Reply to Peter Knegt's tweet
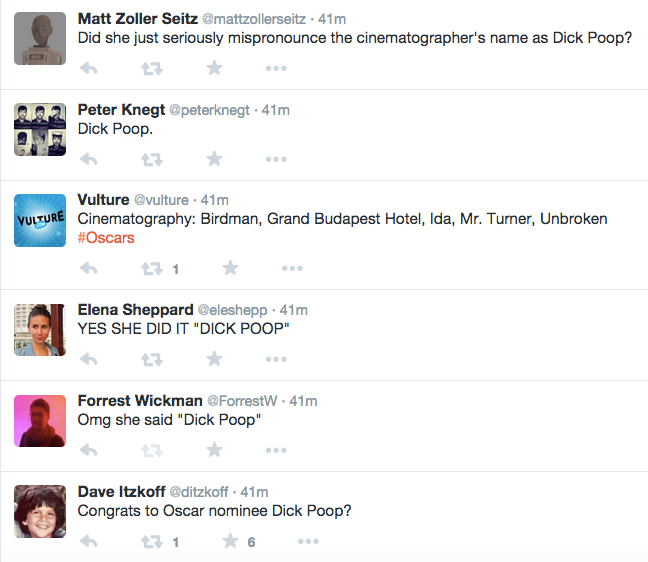 [88, 159]
